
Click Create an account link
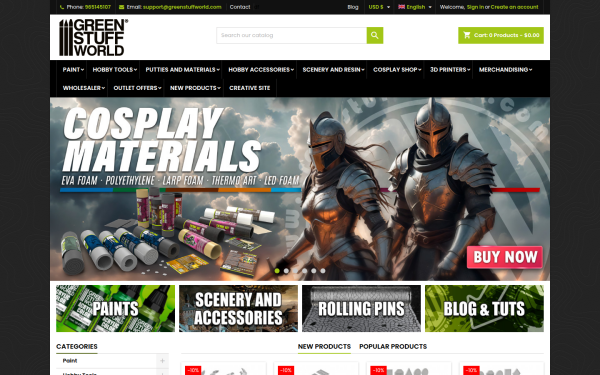514,7
